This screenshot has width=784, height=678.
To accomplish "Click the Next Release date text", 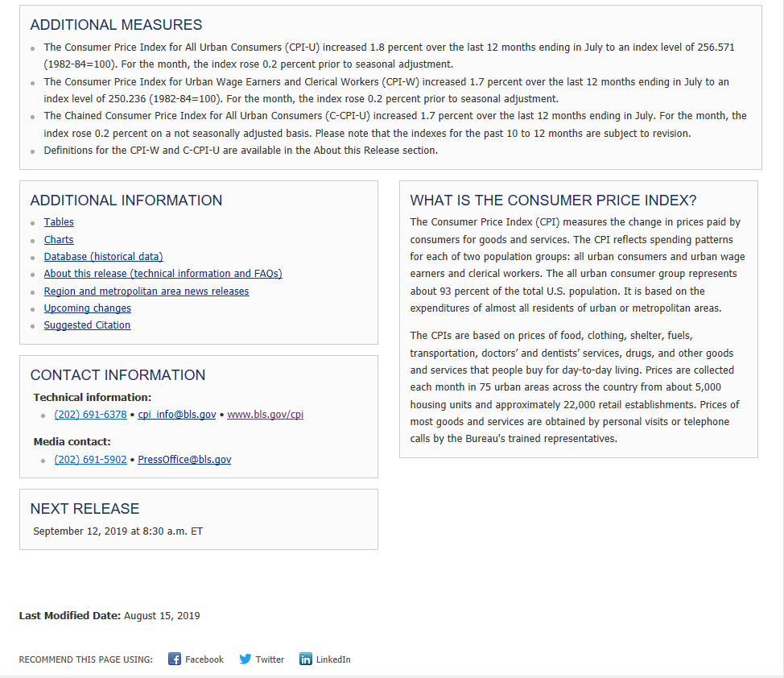I will [118, 531].
